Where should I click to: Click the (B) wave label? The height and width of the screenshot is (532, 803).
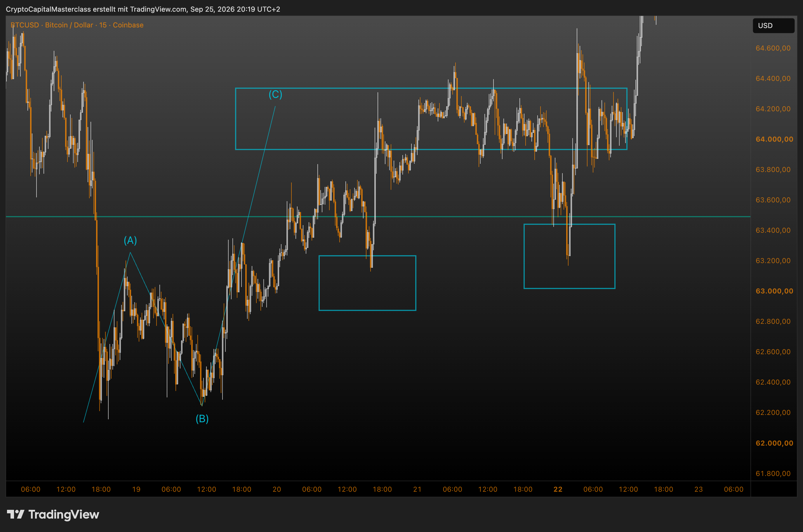coord(202,419)
